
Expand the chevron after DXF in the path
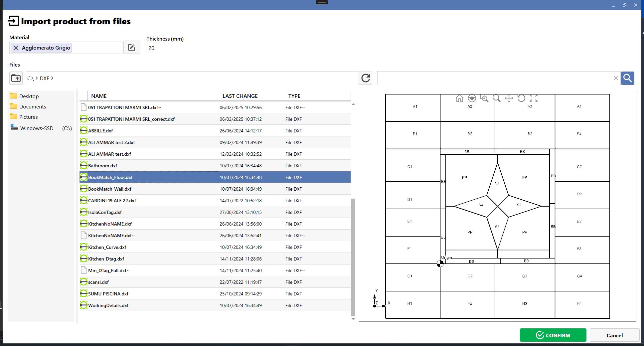tap(52, 78)
